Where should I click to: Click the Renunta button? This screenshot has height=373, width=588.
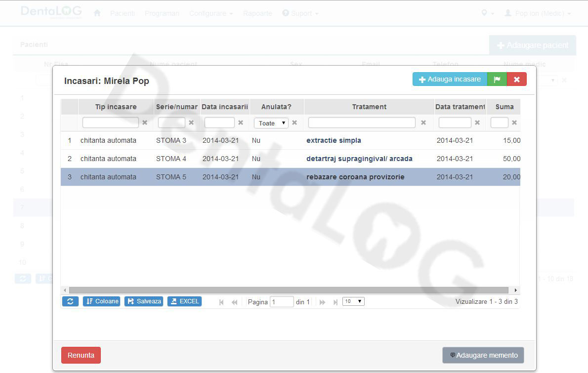81,355
